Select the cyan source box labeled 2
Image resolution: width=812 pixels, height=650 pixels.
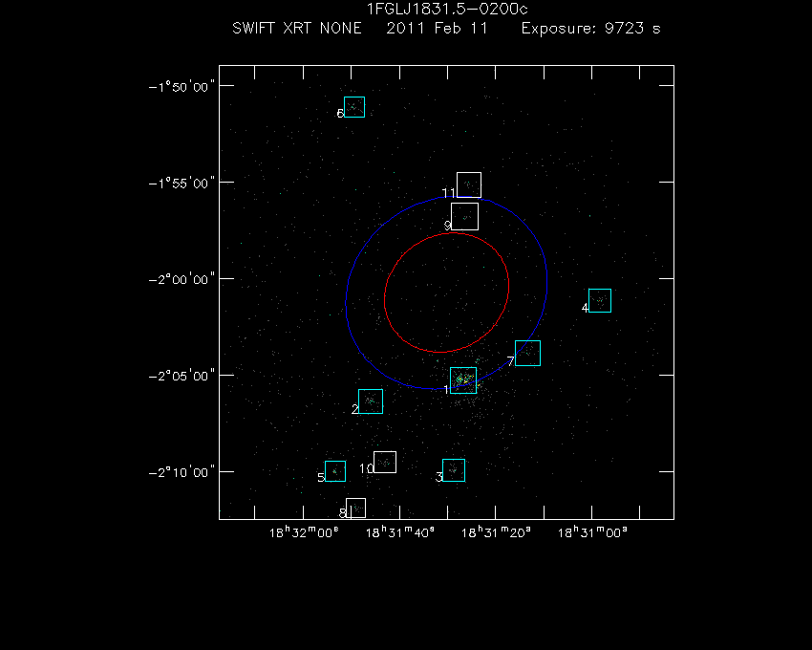pos(371,401)
